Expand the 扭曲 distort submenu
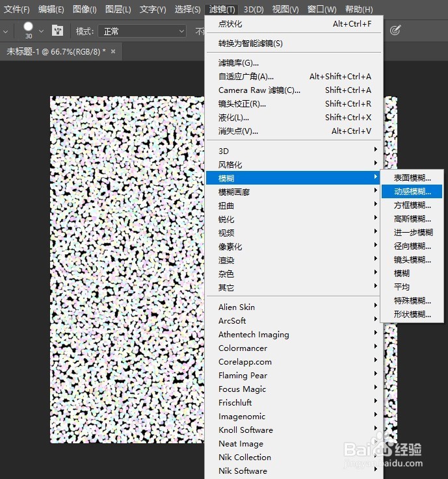Viewport: 448px width, 479px height. (x=293, y=205)
